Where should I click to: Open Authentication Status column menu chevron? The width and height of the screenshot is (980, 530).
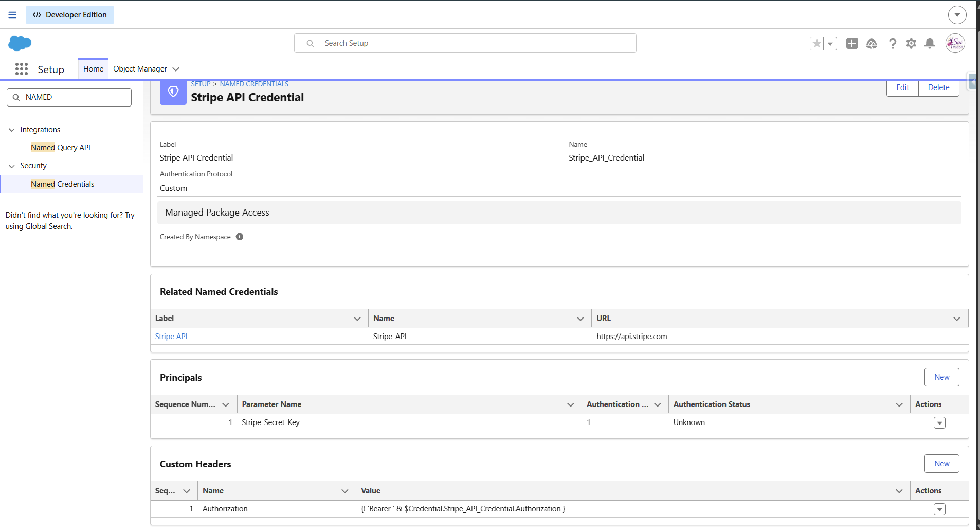[x=899, y=404]
